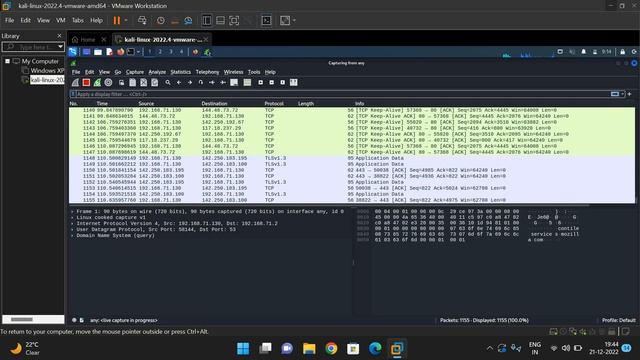The width and height of the screenshot is (640, 360).
Task: Select packet 1140 TCP Keep-Alive row
Action: coord(352,110)
